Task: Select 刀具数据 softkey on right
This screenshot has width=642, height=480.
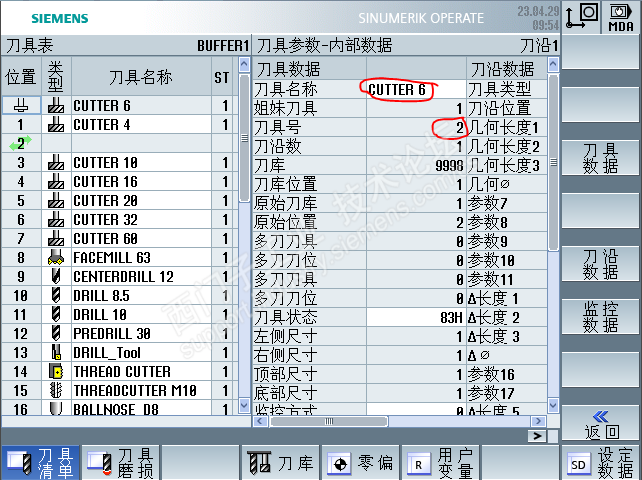Action: click(x=600, y=158)
